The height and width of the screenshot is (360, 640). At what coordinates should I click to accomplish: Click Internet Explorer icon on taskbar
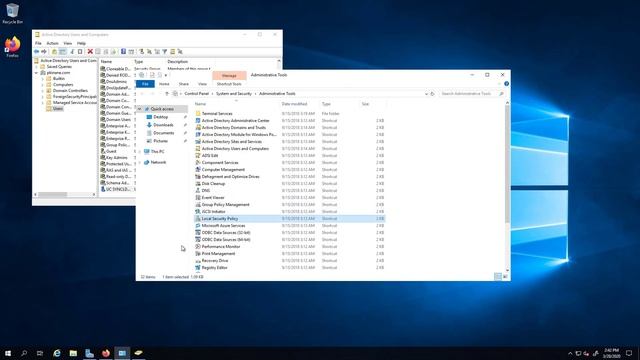tap(57, 353)
